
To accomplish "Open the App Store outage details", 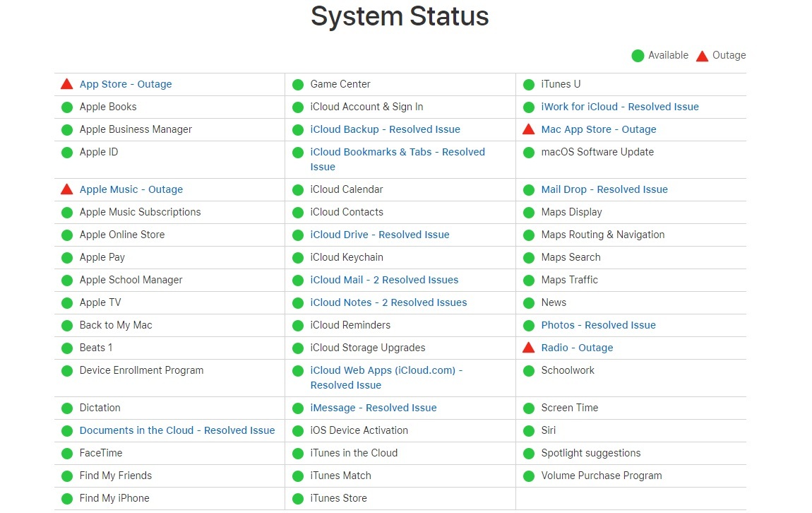I will coord(126,83).
